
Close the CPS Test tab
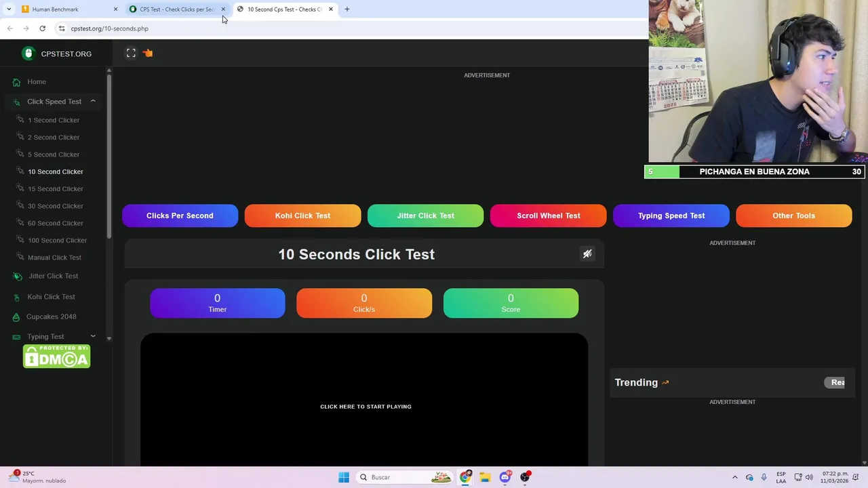click(223, 9)
